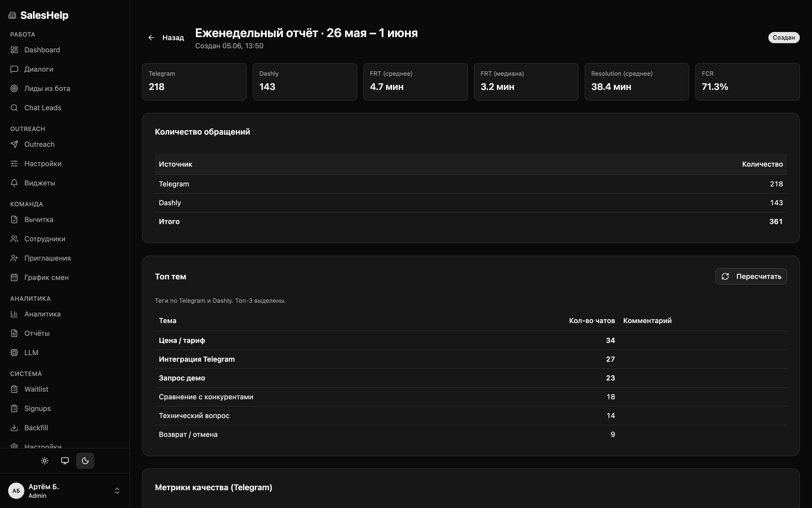Click the Приглашения user-plus icon
Screen dimensions: 812x508
pyautogui.click(x=14, y=258)
